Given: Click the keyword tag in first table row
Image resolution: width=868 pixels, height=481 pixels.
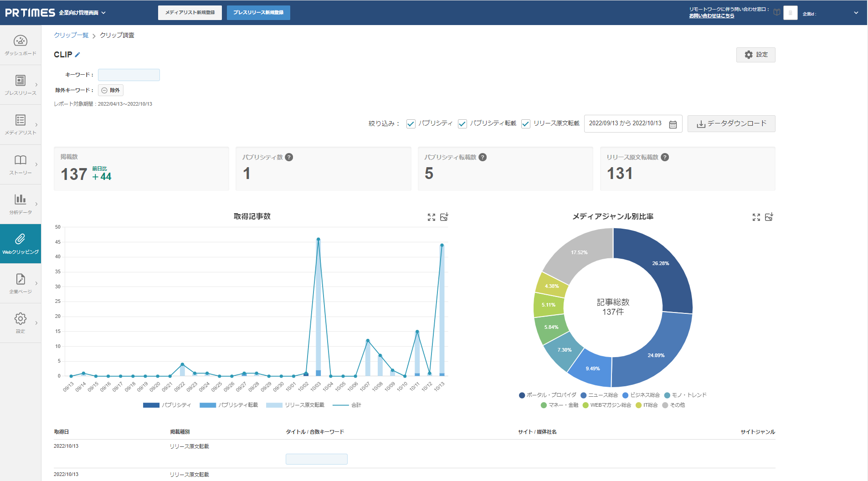Looking at the screenshot, I should click(317, 459).
